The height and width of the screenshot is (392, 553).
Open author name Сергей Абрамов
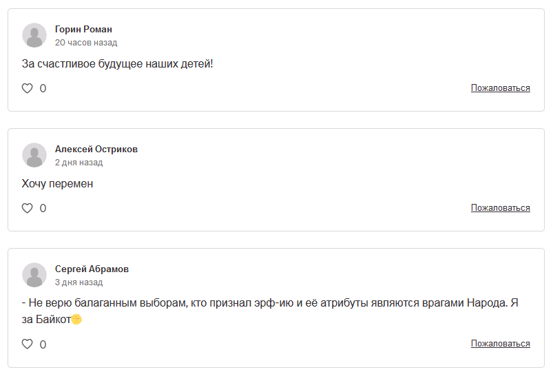tap(92, 269)
